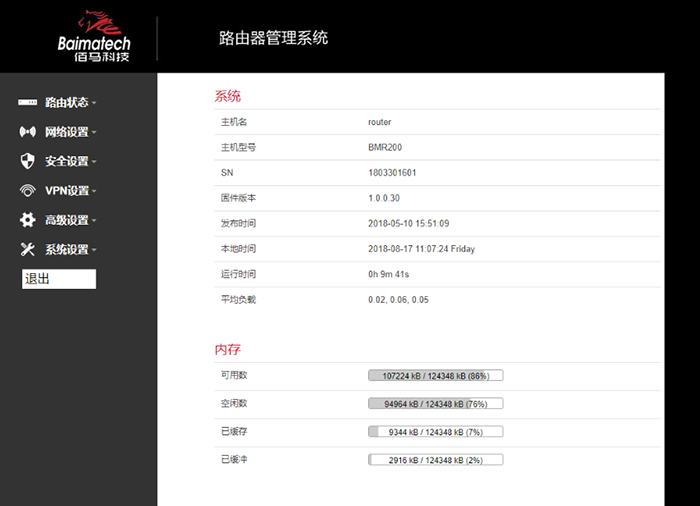The image size is (700, 506).
Task: Click the 空闲数 memory bar showing 76%
Action: tap(435, 404)
